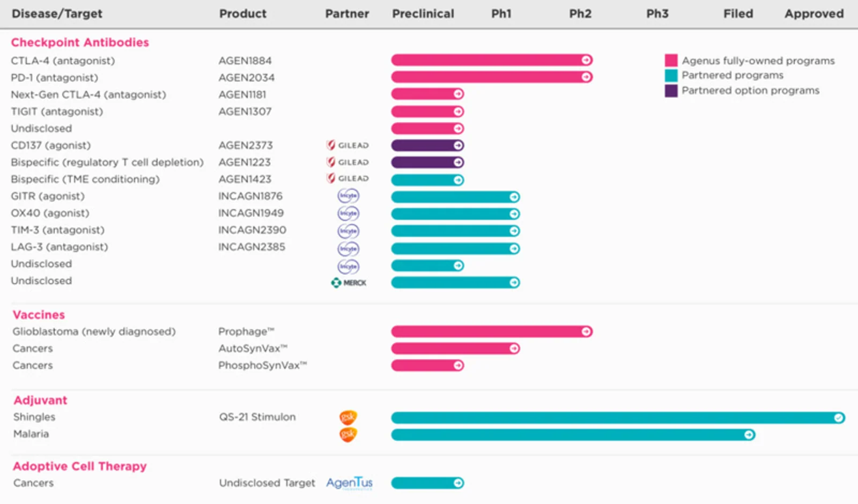
Task: Click the GSK logo in Malaria row
Action: tap(348, 434)
